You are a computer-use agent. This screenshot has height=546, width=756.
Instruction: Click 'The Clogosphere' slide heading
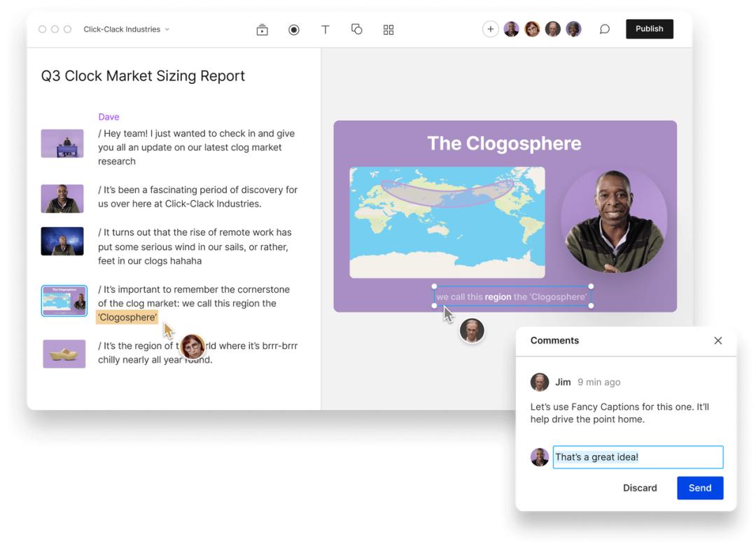pos(504,143)
